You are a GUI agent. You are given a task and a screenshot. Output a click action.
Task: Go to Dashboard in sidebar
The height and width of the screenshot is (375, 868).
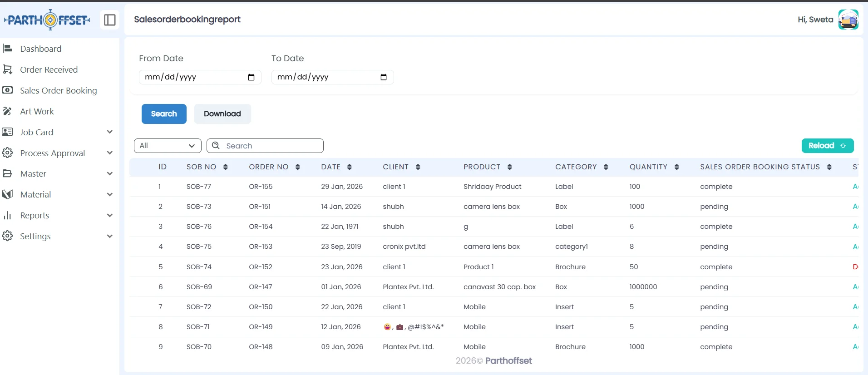40,49
